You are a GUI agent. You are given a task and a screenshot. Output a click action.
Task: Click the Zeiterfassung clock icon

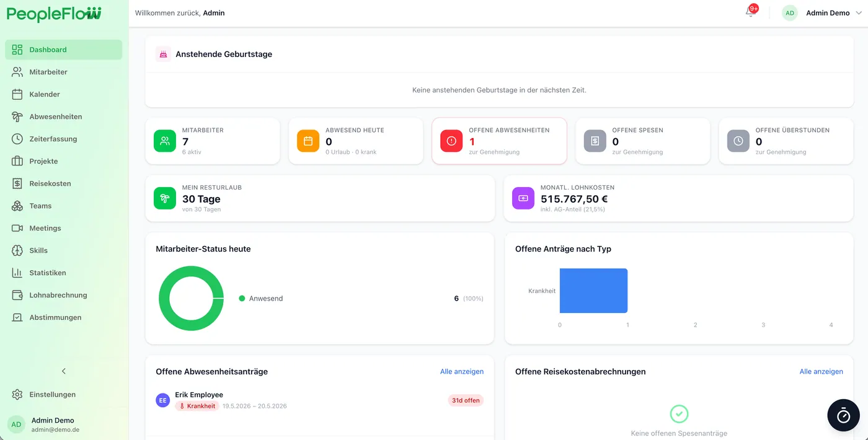17,139
